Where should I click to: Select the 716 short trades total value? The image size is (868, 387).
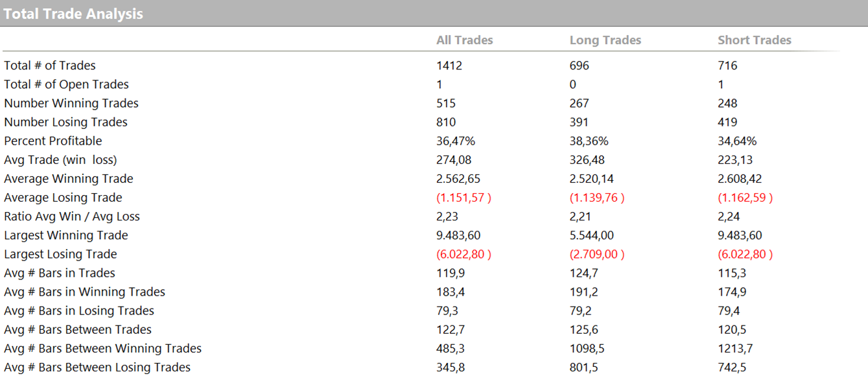[727, 65]
